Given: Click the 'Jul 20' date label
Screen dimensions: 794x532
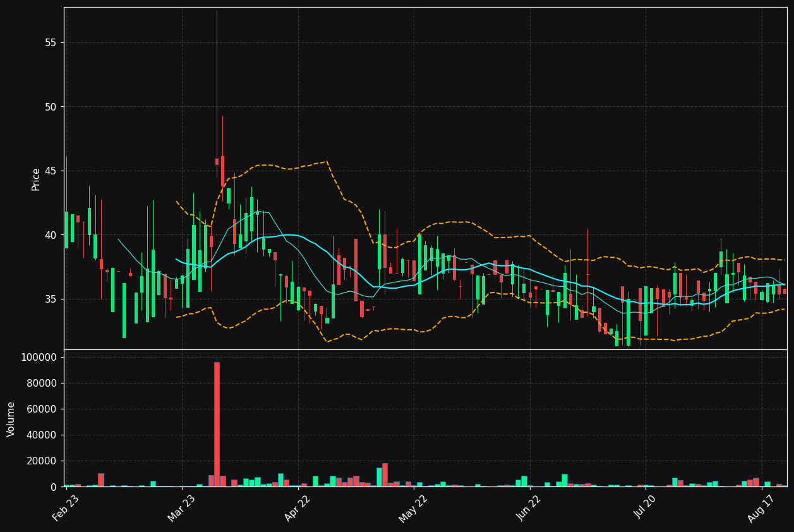Looking at the screenshot, I should coord(646,508).
